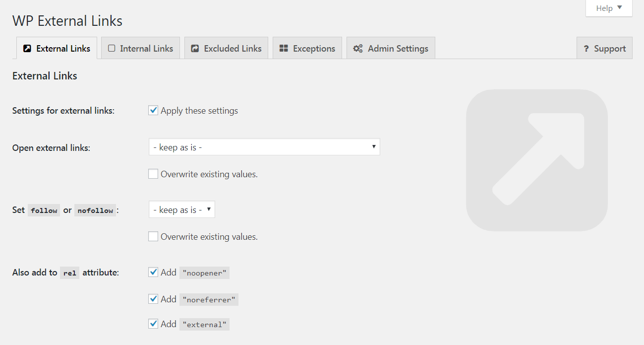
Task: Open the follow or nofollow dropdown
Action: tap(181, 209)
